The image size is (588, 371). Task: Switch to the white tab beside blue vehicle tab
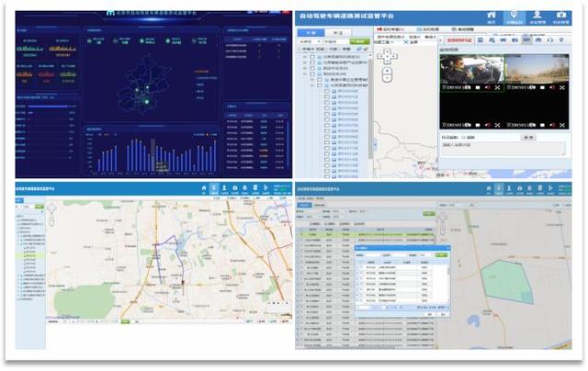pos(338,32)
